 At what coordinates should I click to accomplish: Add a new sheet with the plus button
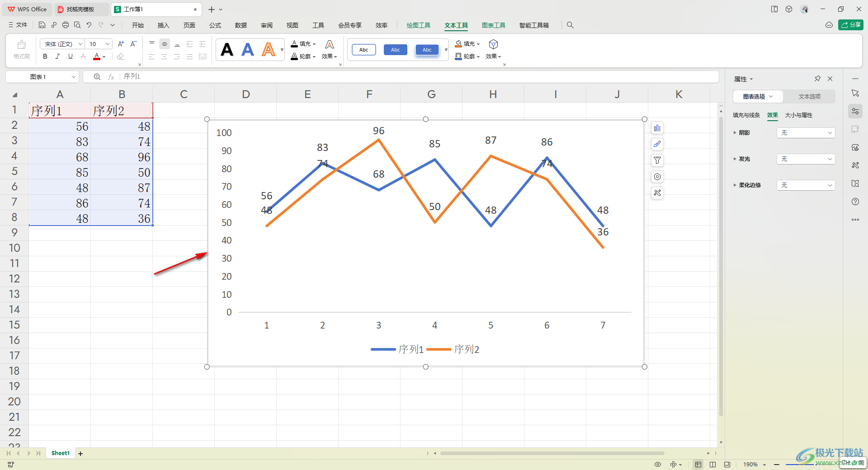coord(80,453)
